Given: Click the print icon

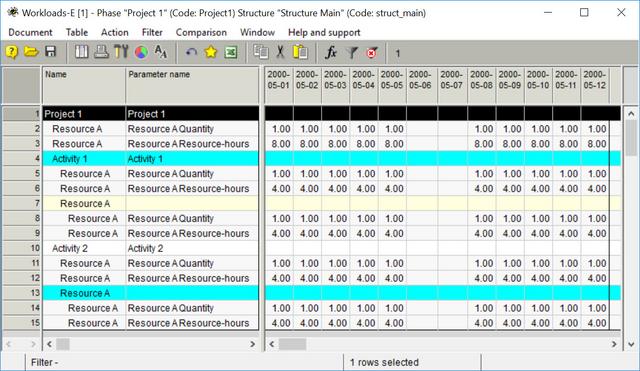Looking at the screenshot, I should pos(101,52).
